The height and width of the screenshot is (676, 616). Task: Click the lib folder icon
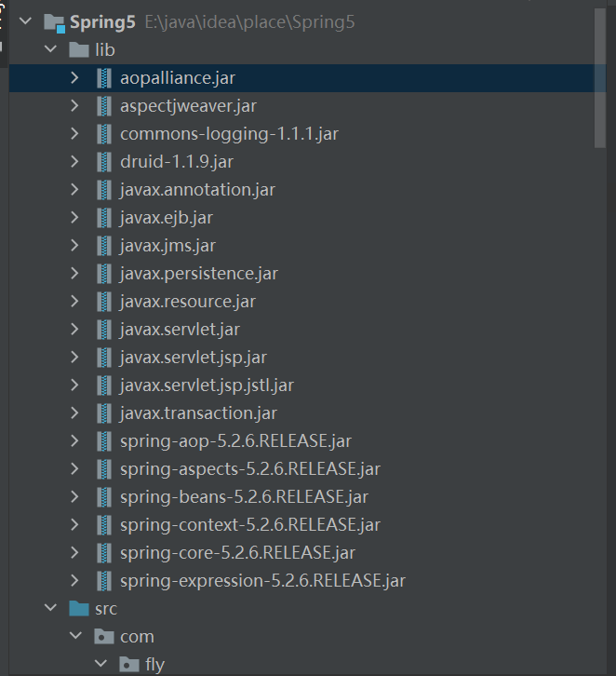(79, 49)
